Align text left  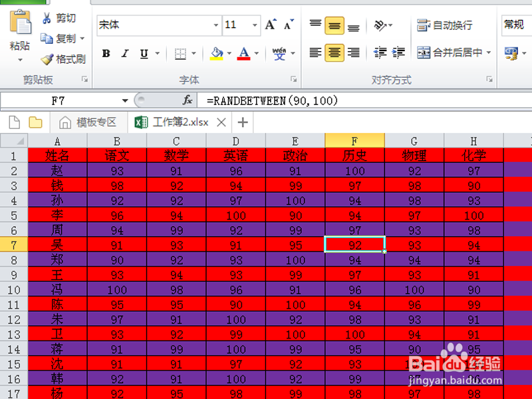[x=315, y=53]
